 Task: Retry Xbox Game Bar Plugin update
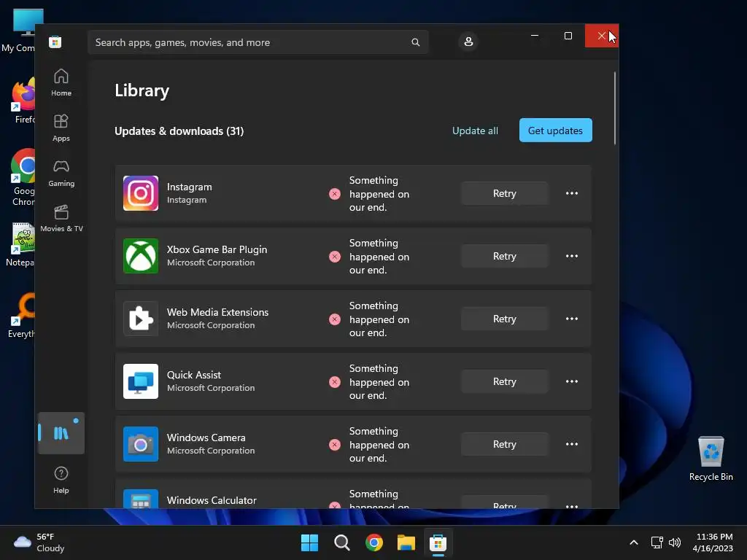pos(505,256)
